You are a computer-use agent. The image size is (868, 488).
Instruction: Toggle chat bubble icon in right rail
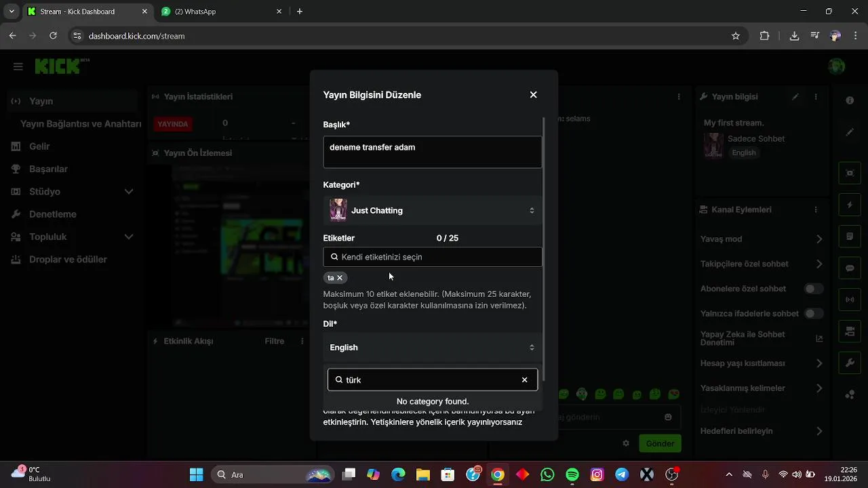(x=850, y=268)
